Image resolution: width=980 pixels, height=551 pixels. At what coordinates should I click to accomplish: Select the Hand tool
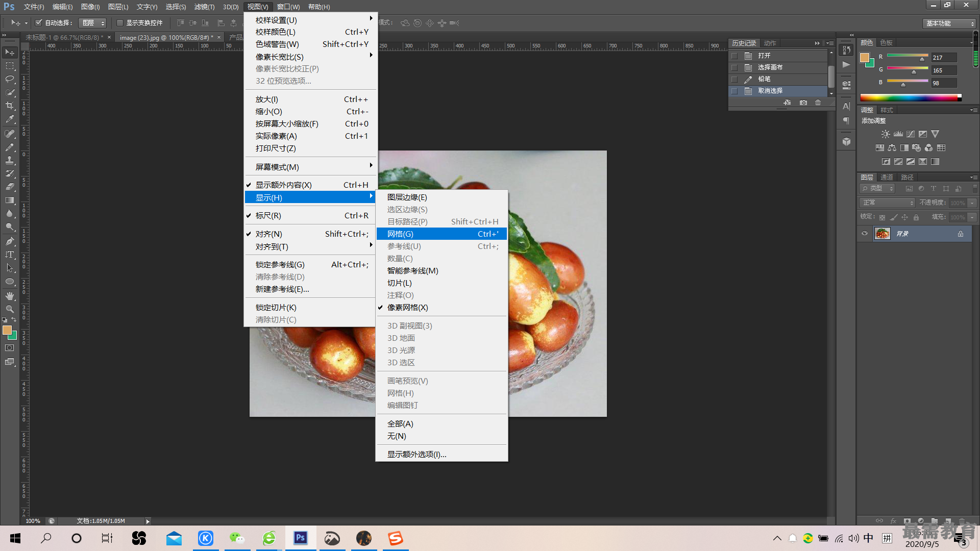click(x=10, y=296)
